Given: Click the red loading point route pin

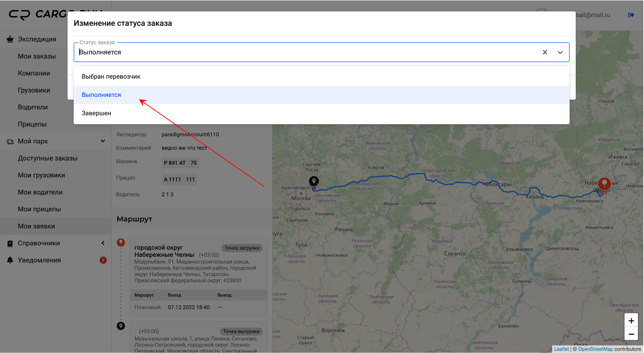Looking at the screenshot, I should tap(121, 242).
